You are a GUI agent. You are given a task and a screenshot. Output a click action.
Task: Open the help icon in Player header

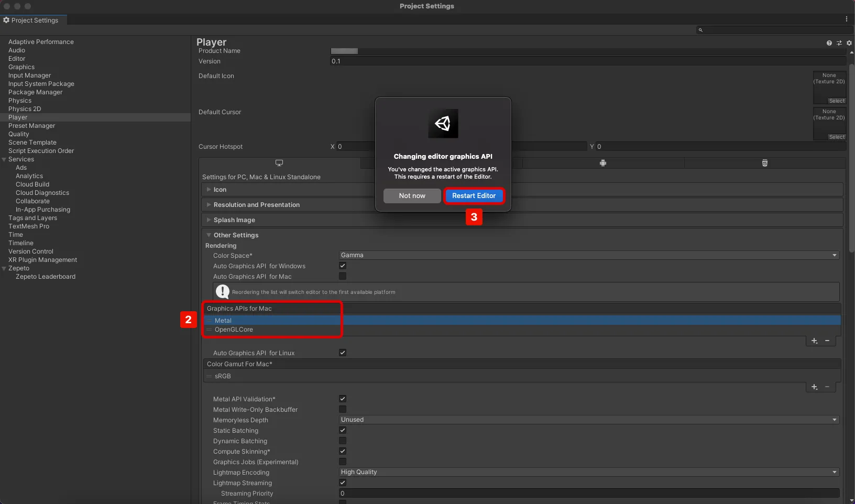(829, 43)
